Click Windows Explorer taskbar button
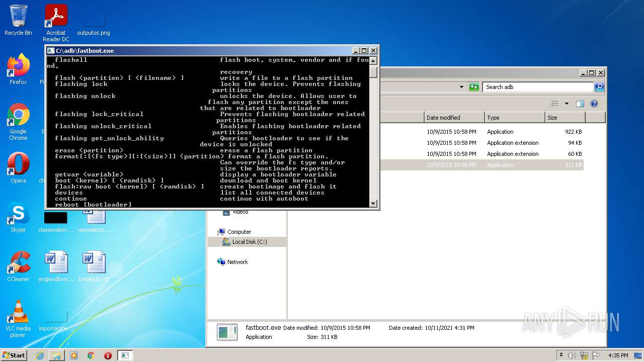 pyautogui.click(x=57, y=355)
